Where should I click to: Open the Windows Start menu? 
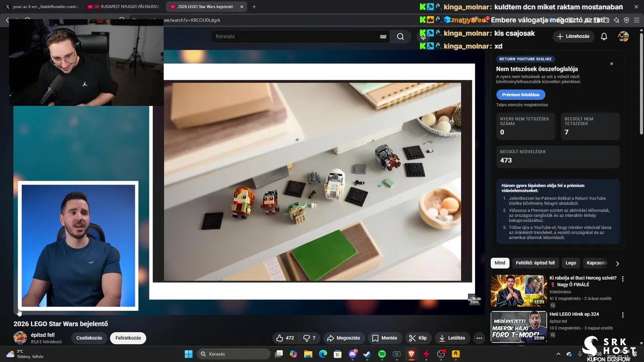tap(189, 354)
